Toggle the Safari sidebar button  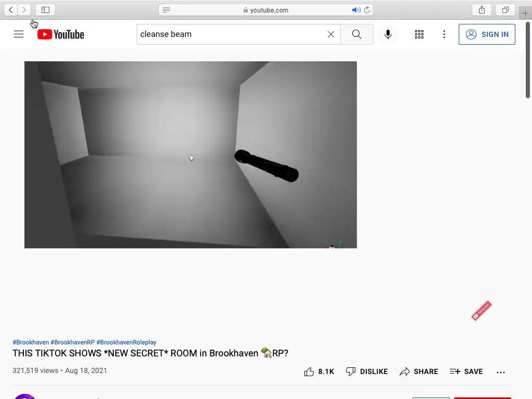(x=46, y=10)
